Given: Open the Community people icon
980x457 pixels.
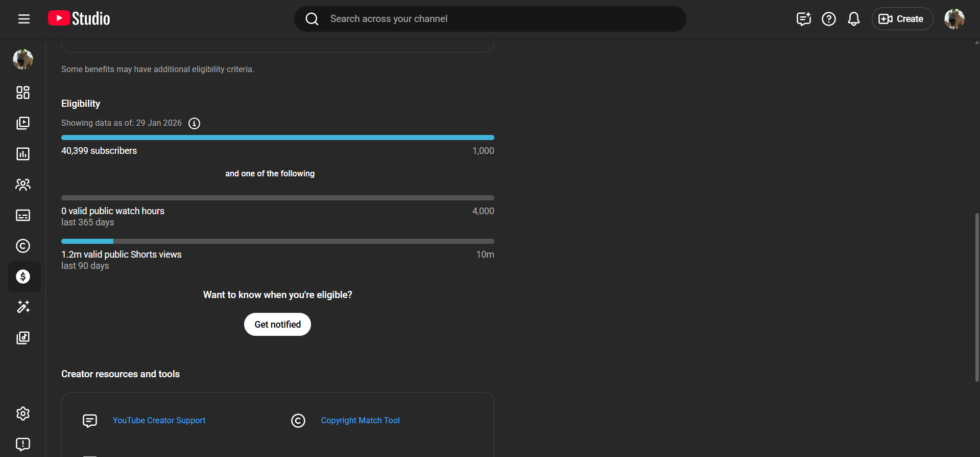Looking at the screenshot, I should (x=23, y=185).
